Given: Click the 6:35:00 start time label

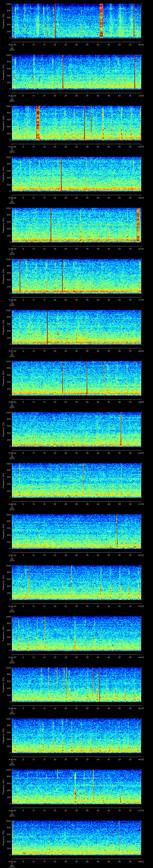Looking at the screenshot, I should pos(12,249).
